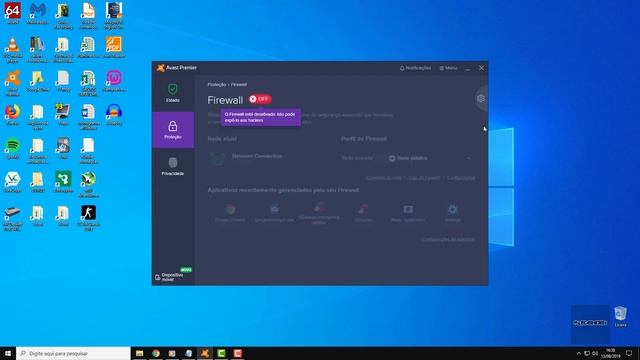Click the Proteção breadcrumb link
This screenshot has height=360, width=640.
(216, 84)
